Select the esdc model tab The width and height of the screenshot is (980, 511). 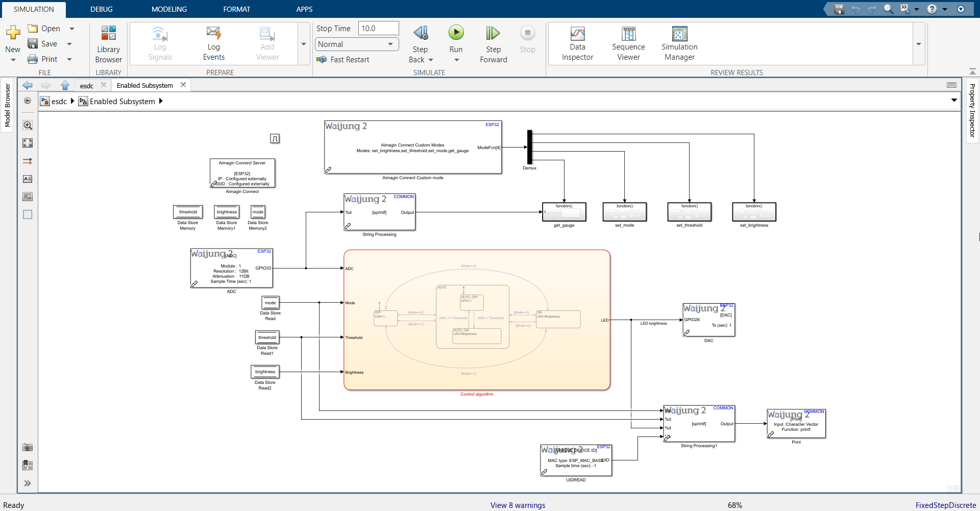click(x=87, y=86)
